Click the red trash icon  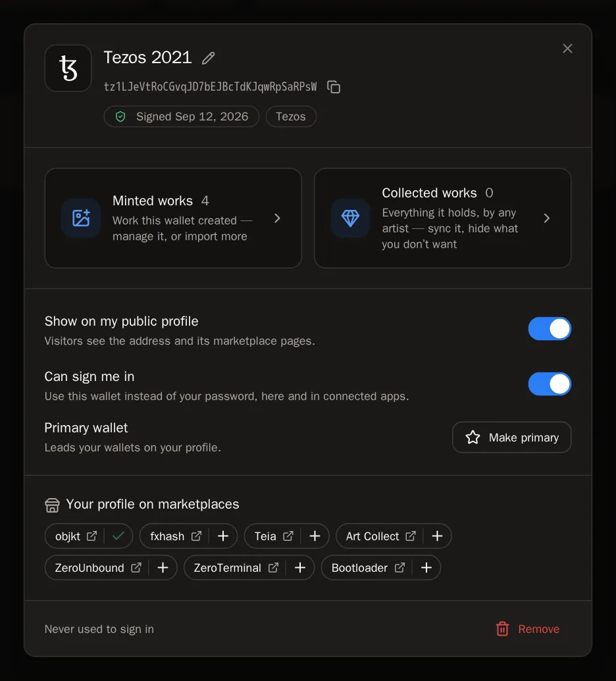click(x=503, y=629)
